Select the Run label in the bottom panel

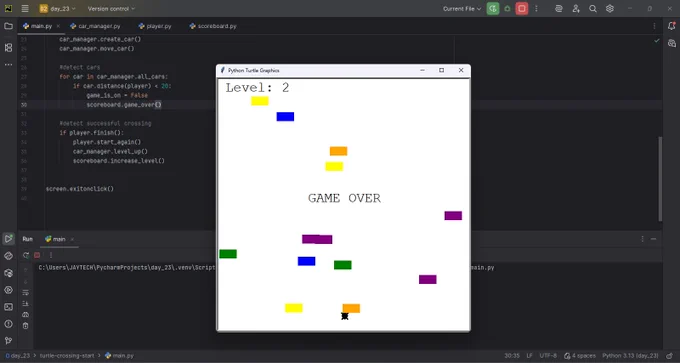click(x=27, y=239)
